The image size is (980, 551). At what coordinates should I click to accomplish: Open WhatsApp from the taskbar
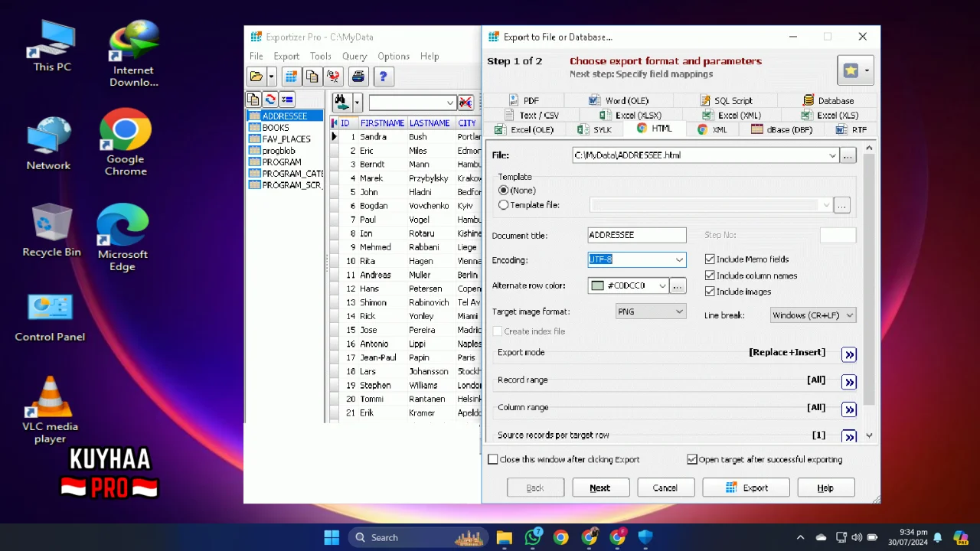click(x=533, y=537)
